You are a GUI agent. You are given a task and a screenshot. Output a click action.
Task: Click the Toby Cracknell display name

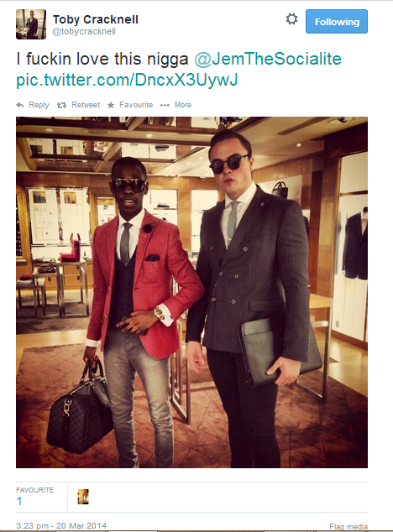pyautogui.click(x=96, y=19)
